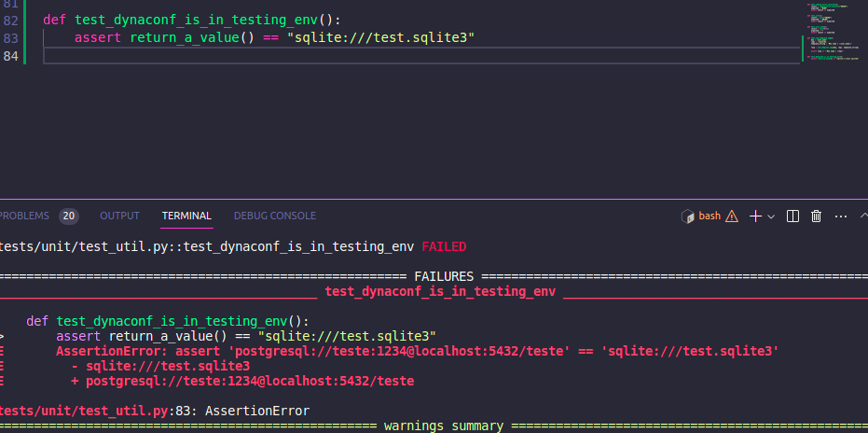Open the PROBLEMS tab
Image resolution: width=868 pixels, height=433 pixels.
(x=24, y=216)
